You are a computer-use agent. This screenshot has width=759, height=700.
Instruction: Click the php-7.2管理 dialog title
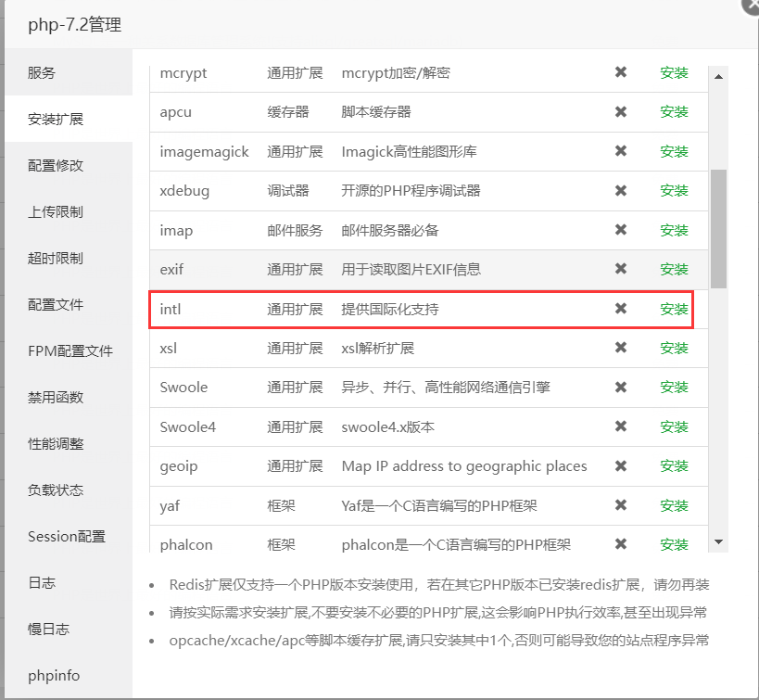(74, 25)
